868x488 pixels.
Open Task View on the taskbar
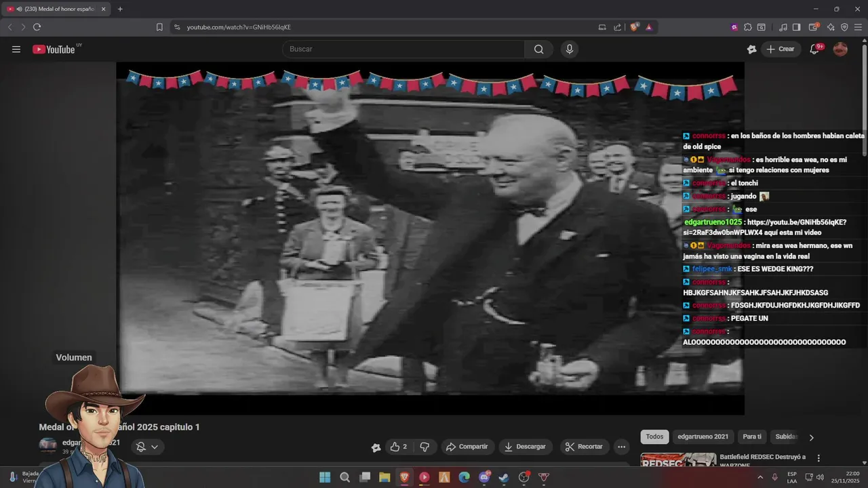coord(365,477)
